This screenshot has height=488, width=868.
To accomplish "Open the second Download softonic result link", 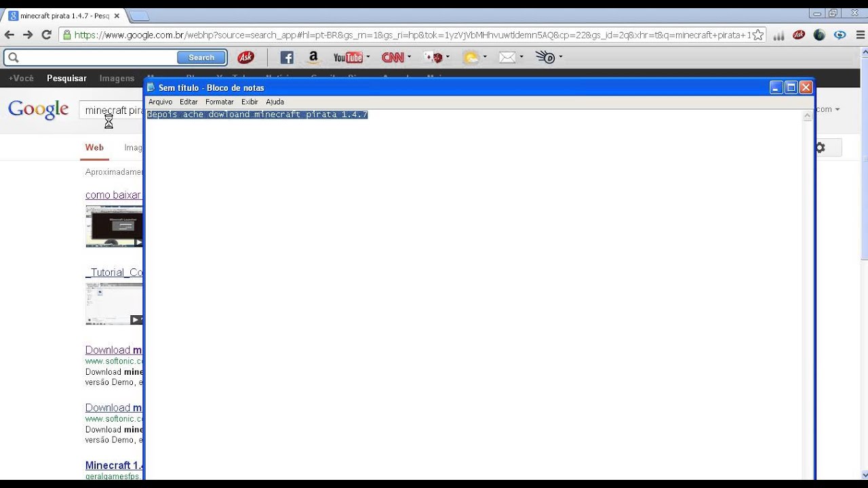I will point(114,407).
